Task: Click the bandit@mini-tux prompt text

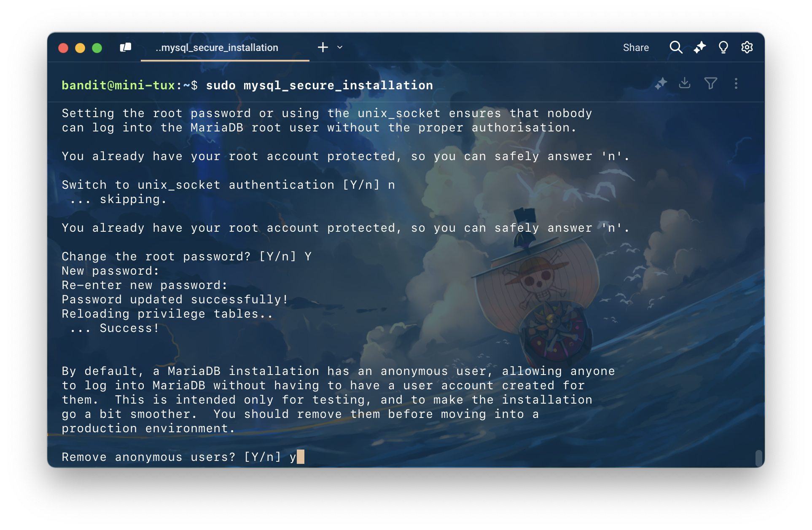Action: pos(118,85)
